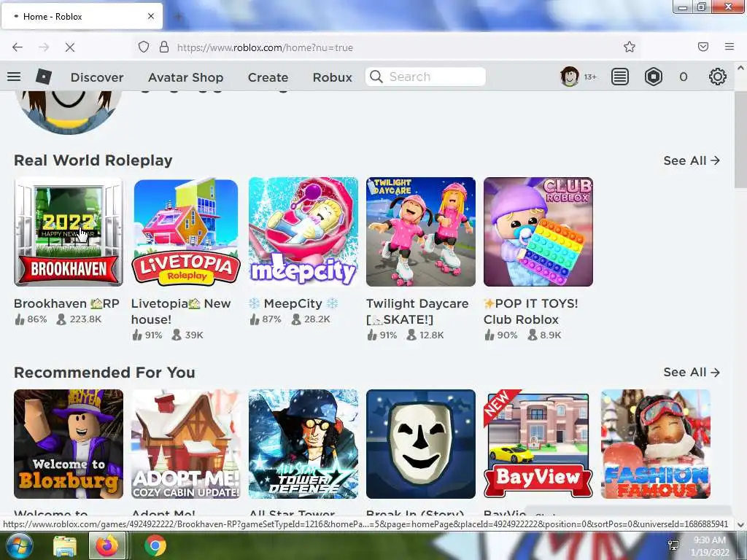This screenshot has height=560, width=747.
Task: Click the Robux hexagon icon
Action: tap(653, 77)
